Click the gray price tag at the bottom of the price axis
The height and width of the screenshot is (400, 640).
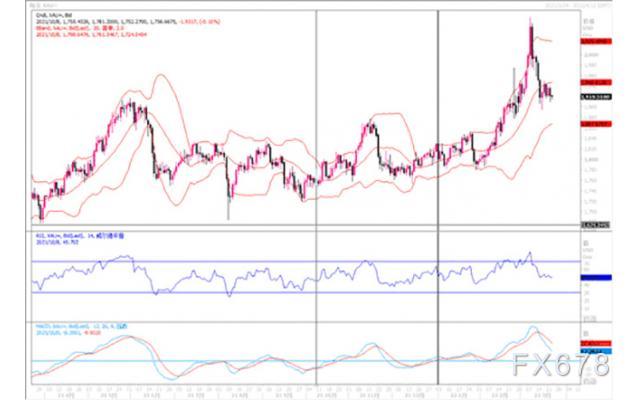(595, 225)
